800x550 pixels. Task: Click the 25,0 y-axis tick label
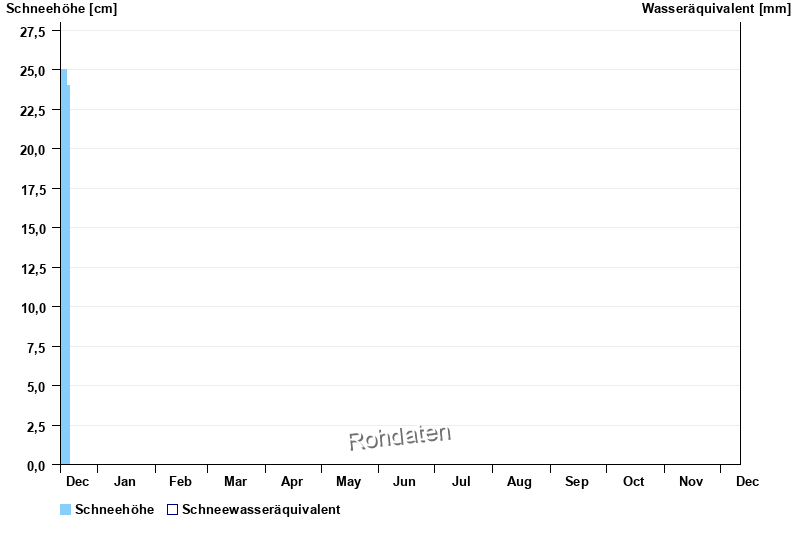click(33, 71)
